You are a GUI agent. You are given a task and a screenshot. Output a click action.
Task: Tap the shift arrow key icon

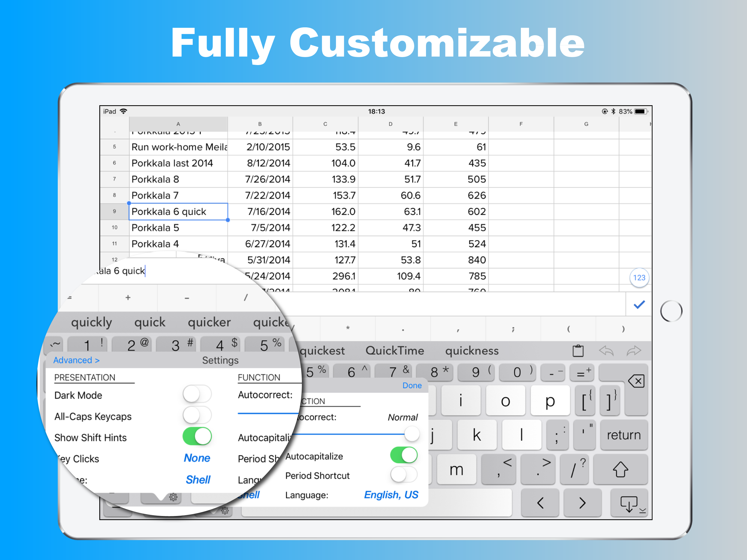pyautogui.click(x=621, y=469)
